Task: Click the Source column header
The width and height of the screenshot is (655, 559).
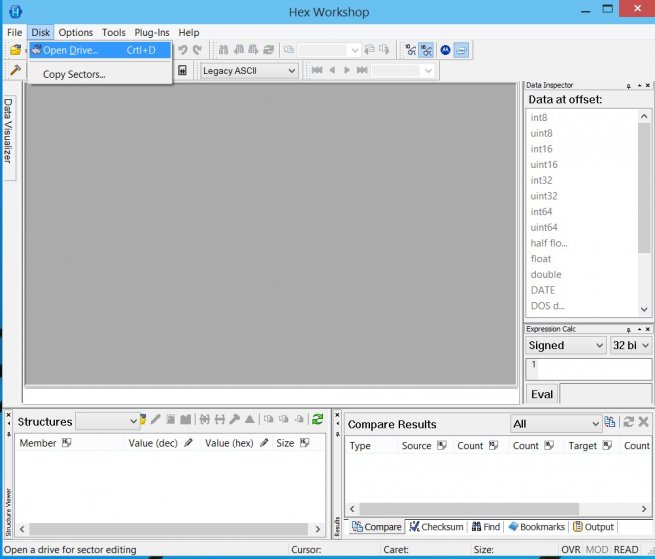Action: 425,446
